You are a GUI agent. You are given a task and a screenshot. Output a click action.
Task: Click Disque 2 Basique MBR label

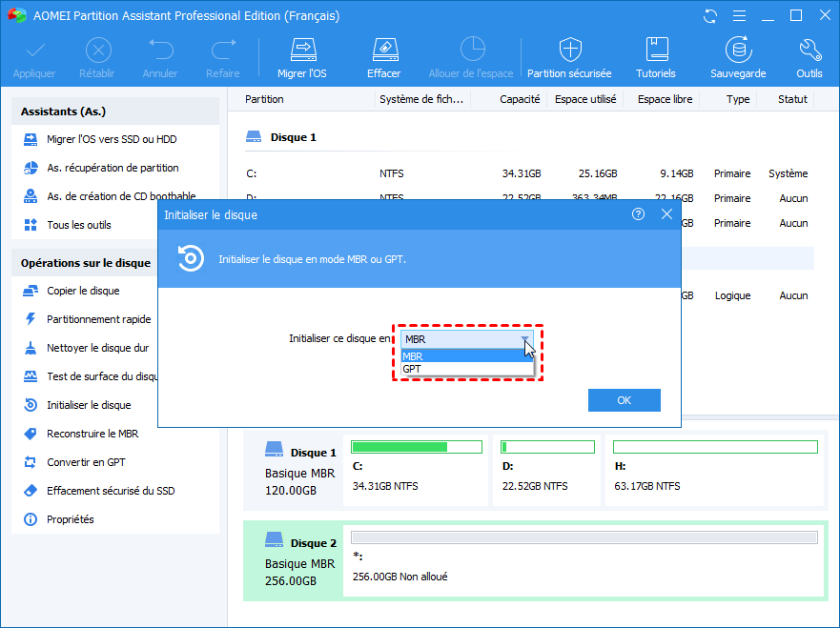[x=300, y=561]
